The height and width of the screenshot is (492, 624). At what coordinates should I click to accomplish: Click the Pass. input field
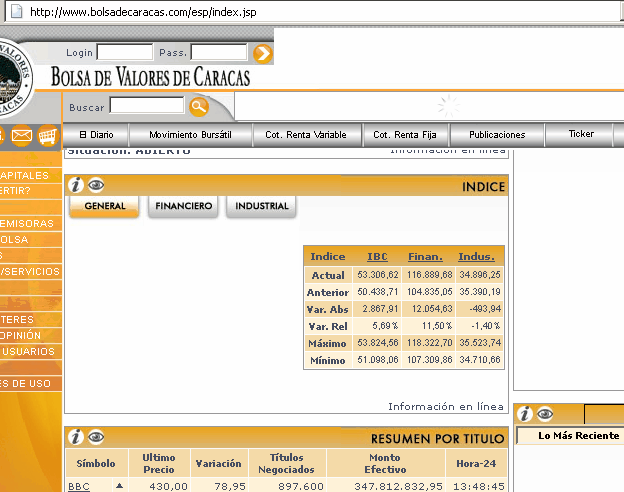pos(219,53)
